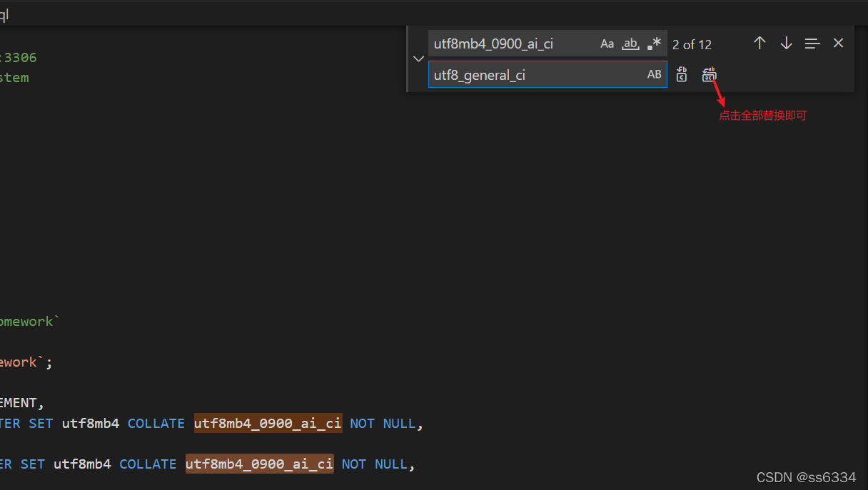The width and height of the screenshot is (868, 490).
Task: Click the 3306 port text in comment
Action: (x=20, y=58)
